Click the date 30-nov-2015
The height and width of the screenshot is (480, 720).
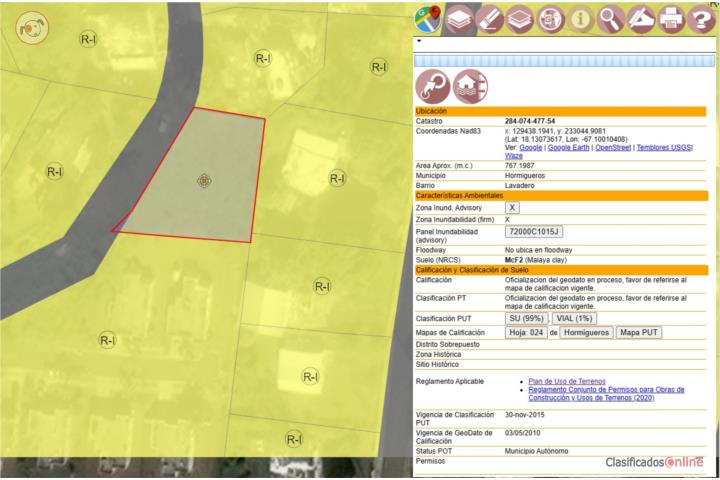(524, 414)
